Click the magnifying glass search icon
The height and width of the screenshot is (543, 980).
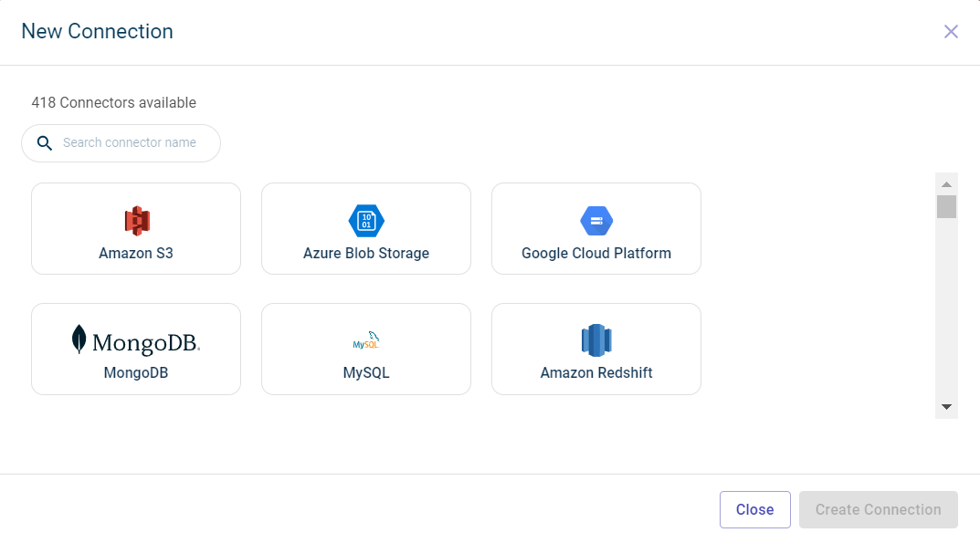click(44, 143)
